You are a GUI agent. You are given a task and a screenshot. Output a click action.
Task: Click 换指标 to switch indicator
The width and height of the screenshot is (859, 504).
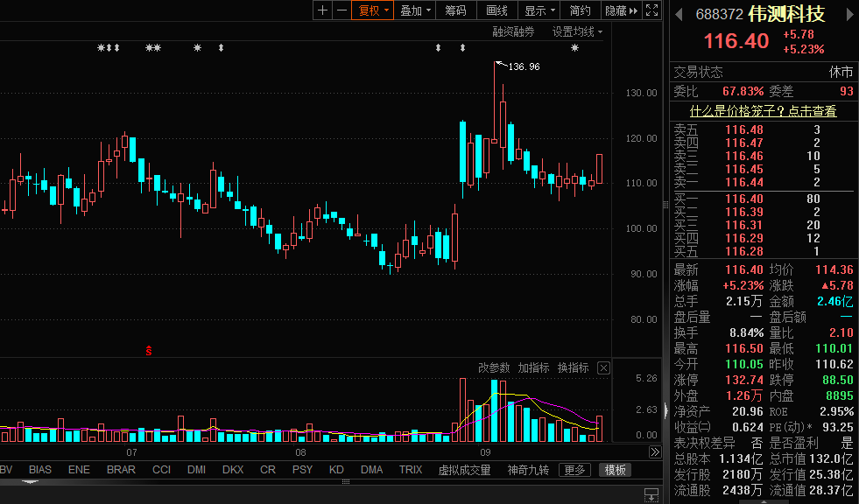pyautogui.click(x=573, y=367)
